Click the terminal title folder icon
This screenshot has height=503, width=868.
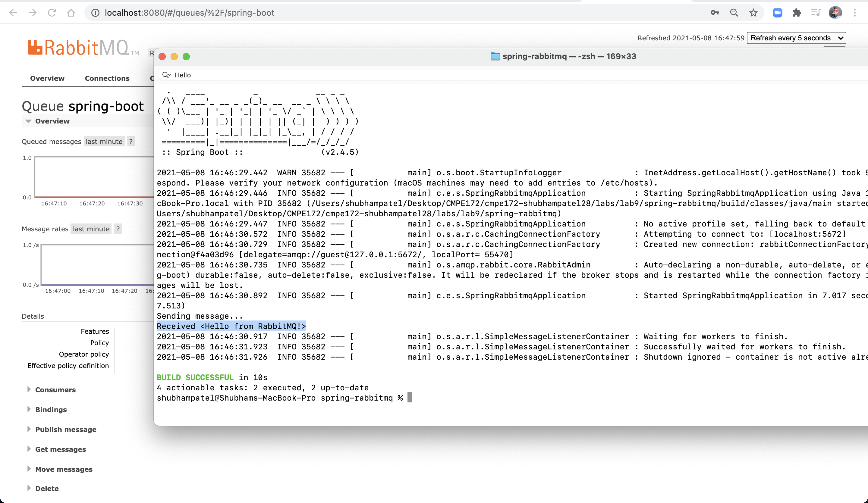(495, 56)
